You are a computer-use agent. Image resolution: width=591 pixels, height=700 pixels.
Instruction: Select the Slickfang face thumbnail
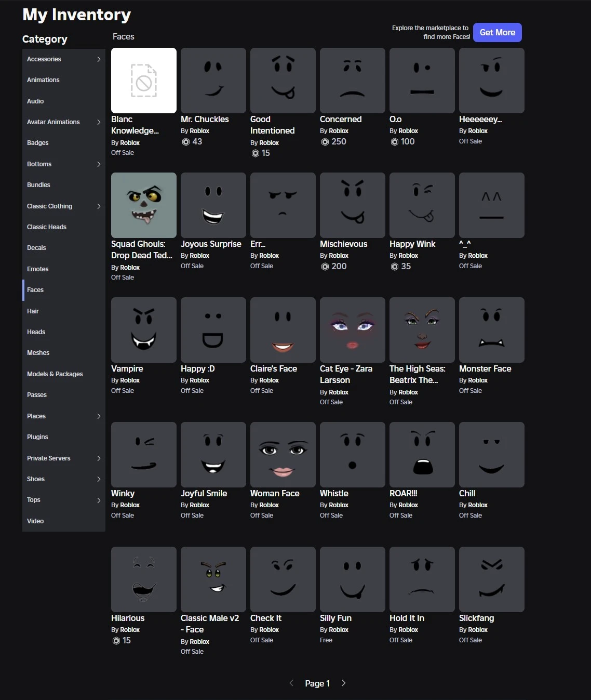tap(492, 579)
